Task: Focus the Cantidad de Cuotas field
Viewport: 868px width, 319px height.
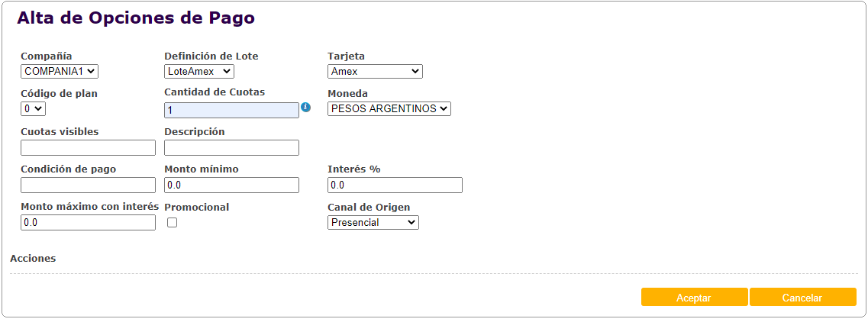Action: pos(231,111)
